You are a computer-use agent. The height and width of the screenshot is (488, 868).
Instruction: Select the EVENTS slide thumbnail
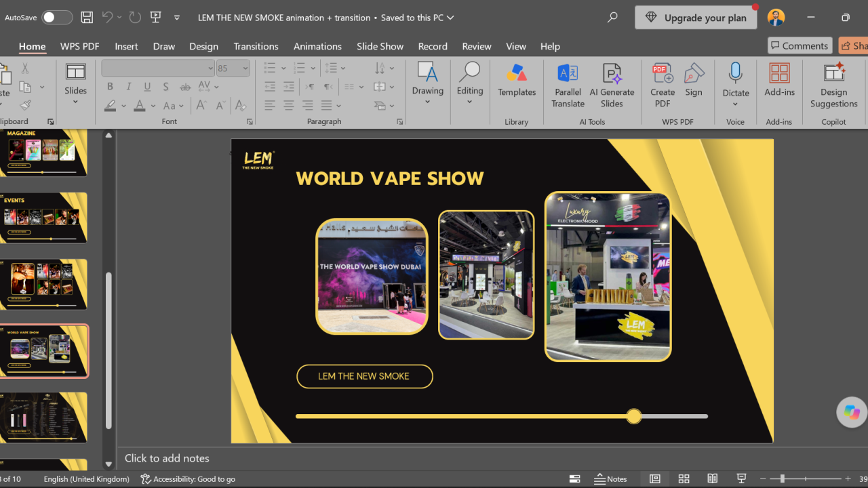tap(44, 218)
